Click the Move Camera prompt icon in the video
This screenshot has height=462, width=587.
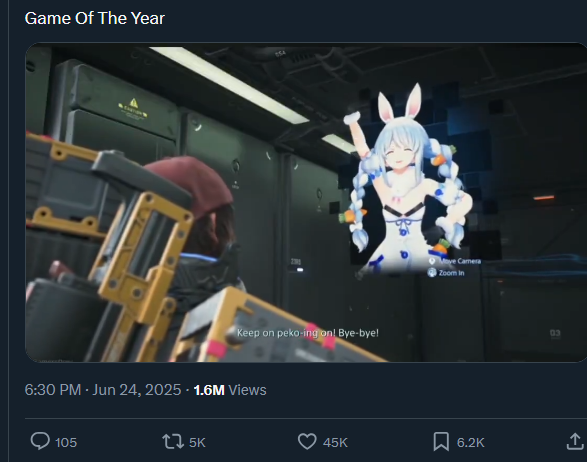(432, 261)
